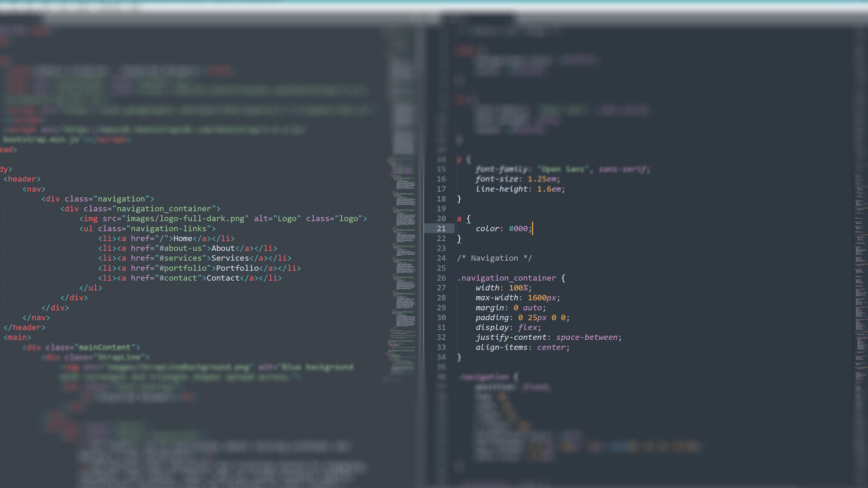Click the Contact list item text
Viewport: 868px width, 488px height.
click(223, 278)
